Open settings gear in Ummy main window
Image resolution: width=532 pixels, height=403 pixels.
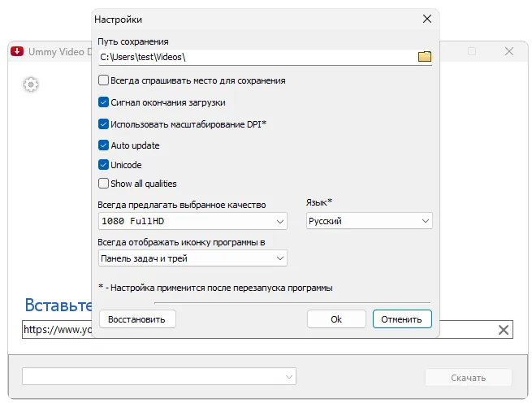[x=31, y=84]
